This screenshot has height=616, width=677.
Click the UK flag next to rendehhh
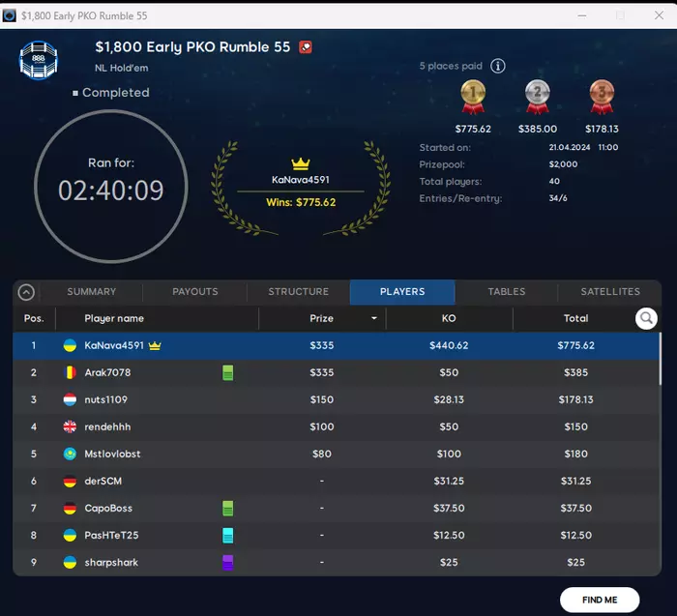pos(70,426)
